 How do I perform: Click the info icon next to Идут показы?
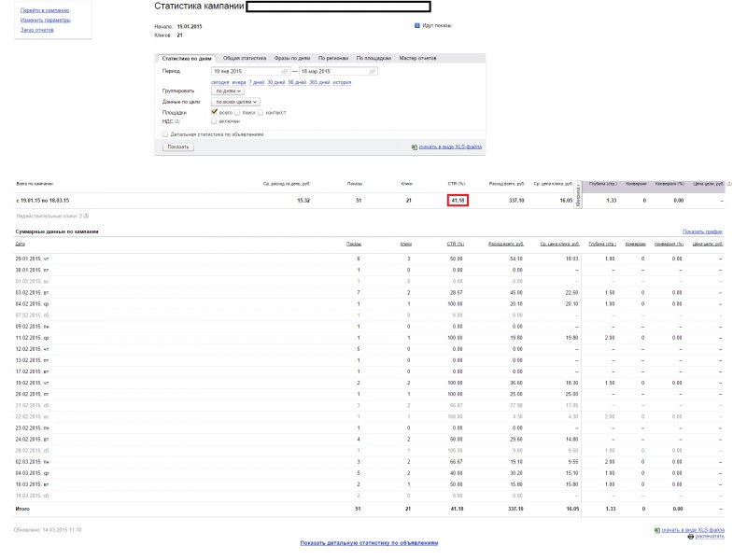(x=417, y=26)
